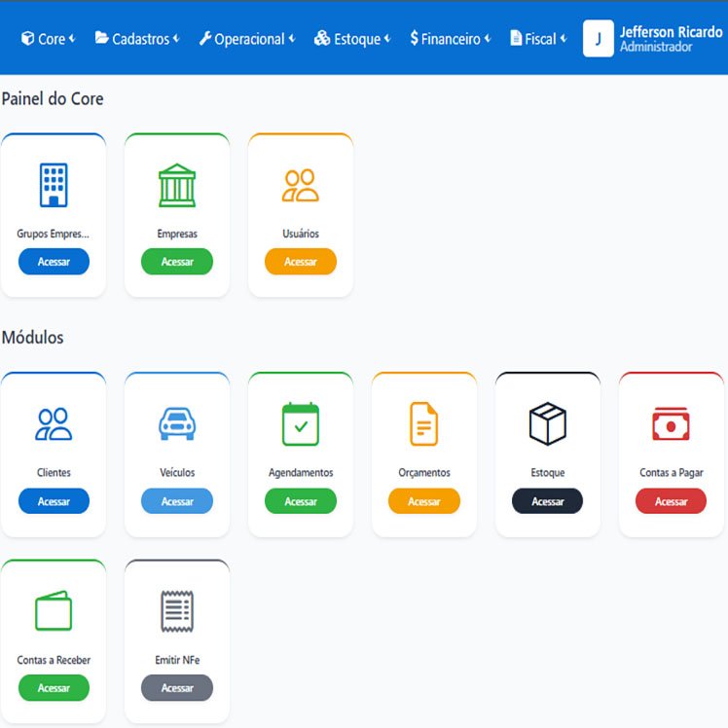Open the Estoque menu in top navbar
This screenshot has height=728, width=728.
coord(351,39)
